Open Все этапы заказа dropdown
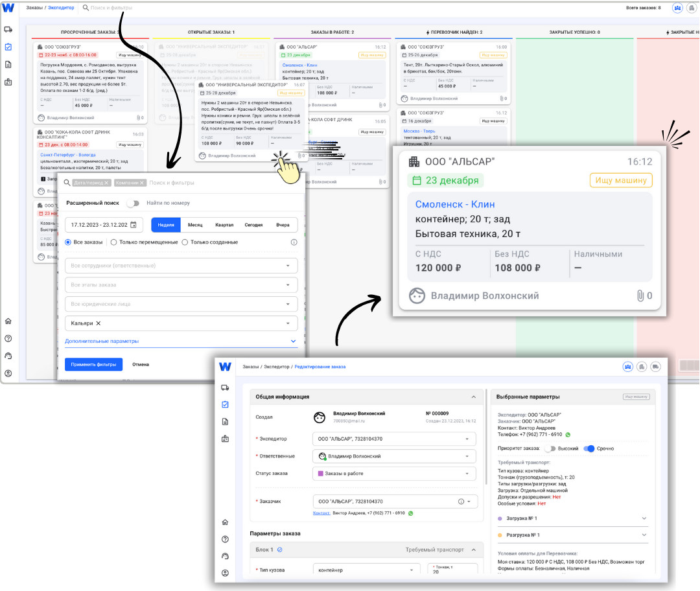Screen dimensions: 700x591 pyautogui.click(x=181, y=284)
